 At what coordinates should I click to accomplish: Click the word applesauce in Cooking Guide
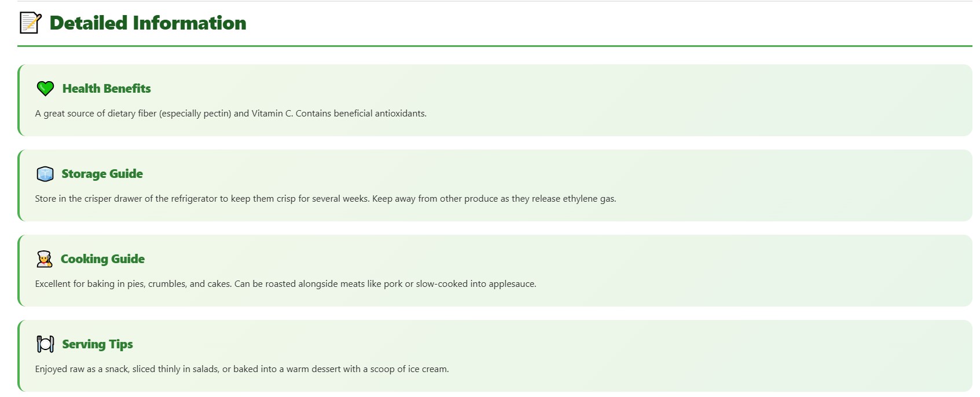(x=512, y=284)
